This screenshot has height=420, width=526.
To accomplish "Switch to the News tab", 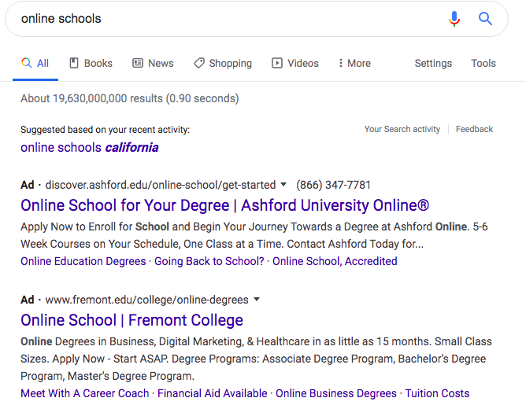I will 153,63.
